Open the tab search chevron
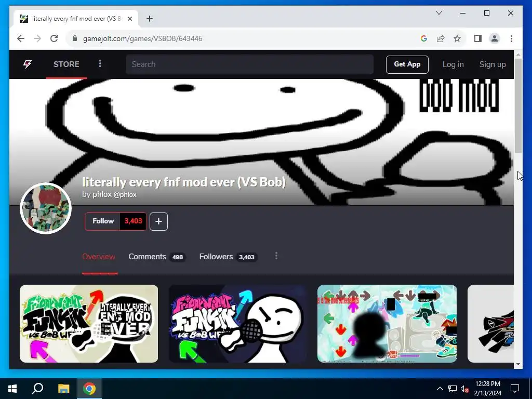 click(x=438, y=13)
